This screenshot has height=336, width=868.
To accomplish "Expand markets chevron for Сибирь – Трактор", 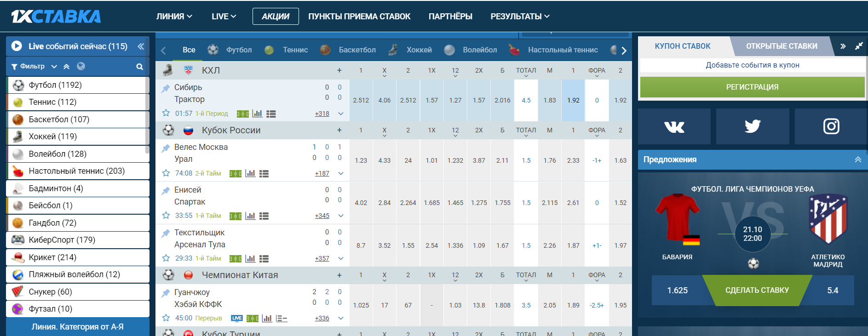I will point(341,114).
